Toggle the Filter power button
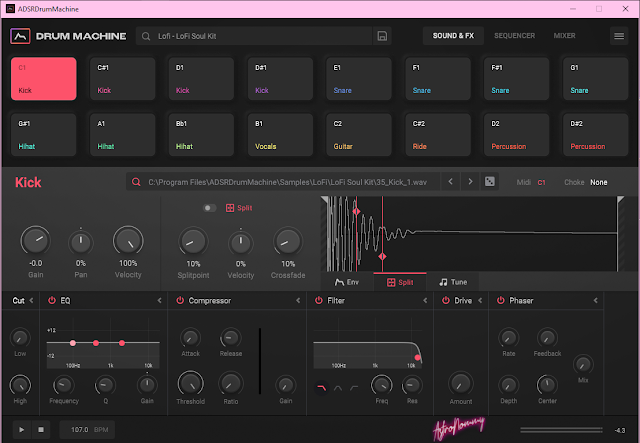640x443 pixels. (x=319, y=301)
